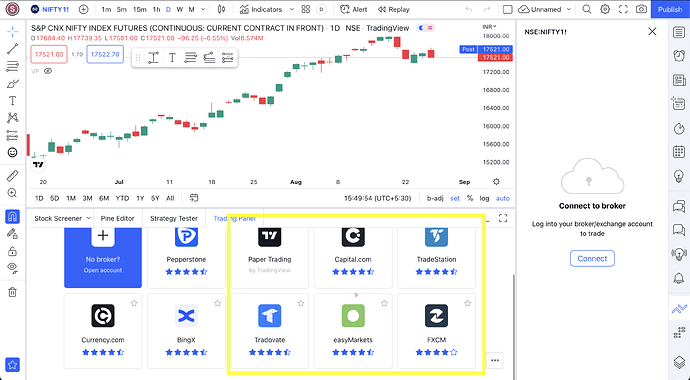Click the Publish button
The width and height of the screenshot is (690, 380).
(670, 9)
